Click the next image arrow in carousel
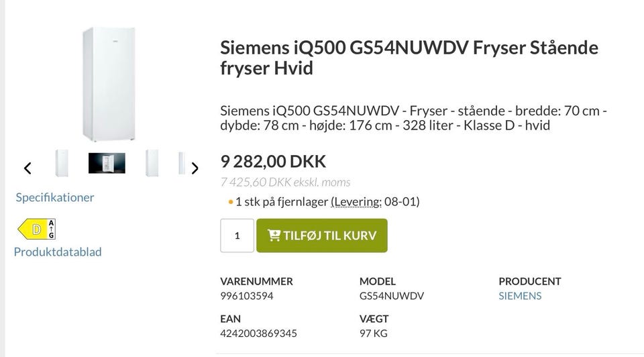This screenshot has width=644, height=357. (195, 168)
